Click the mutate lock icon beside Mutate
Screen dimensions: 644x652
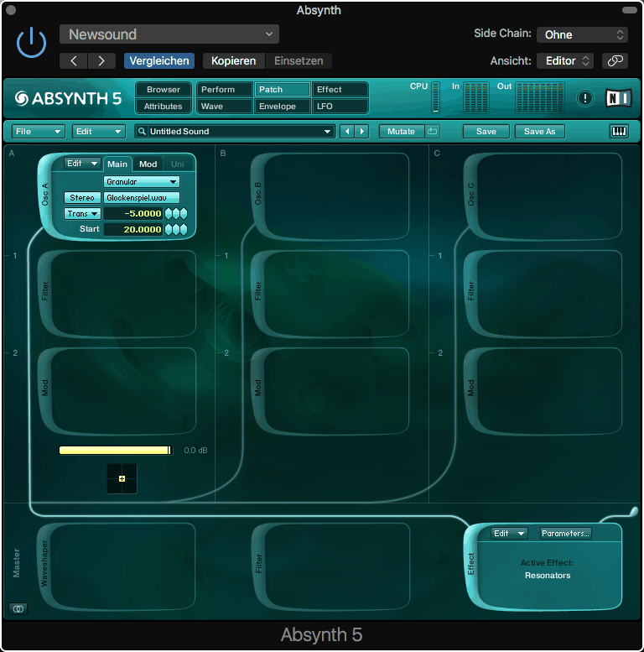click(x=433, y=131)
